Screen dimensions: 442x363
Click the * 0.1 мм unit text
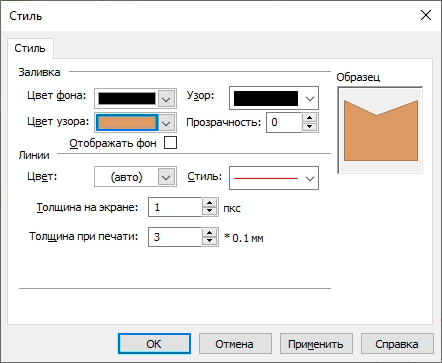244,238
